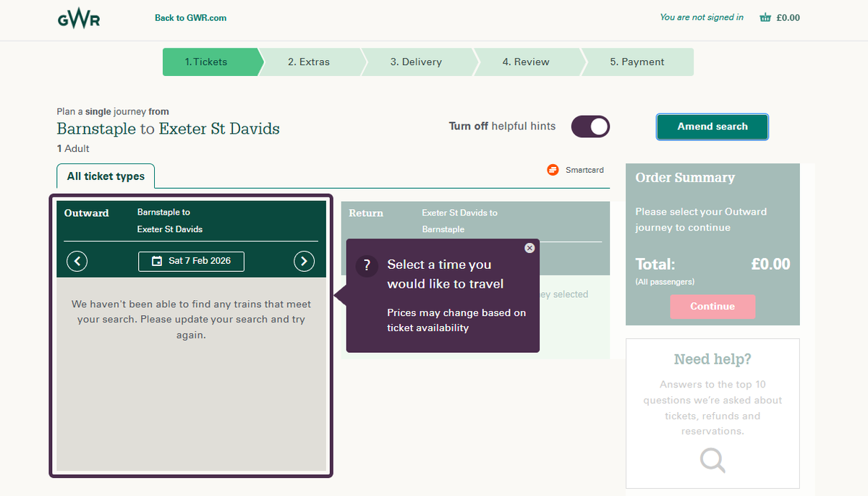The height and width of the screenshot is (496, 868).
Task: Click "Please select your Outward journey to continue"
Action: (701, 220)
